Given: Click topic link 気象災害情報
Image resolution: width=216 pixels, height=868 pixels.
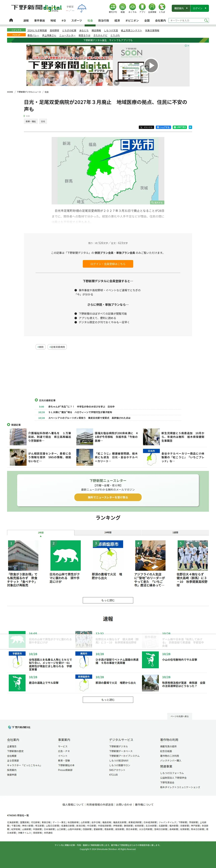Looking at the screenshot, I should (152, 31).
